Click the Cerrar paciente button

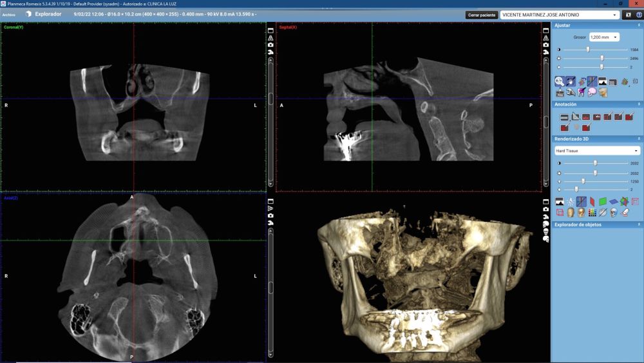(x=482, y=14)
